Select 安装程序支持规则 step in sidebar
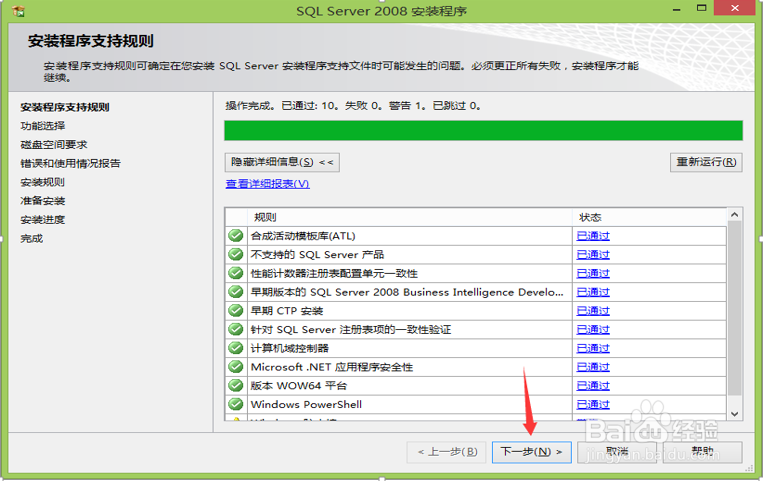 tap(65, 107)
